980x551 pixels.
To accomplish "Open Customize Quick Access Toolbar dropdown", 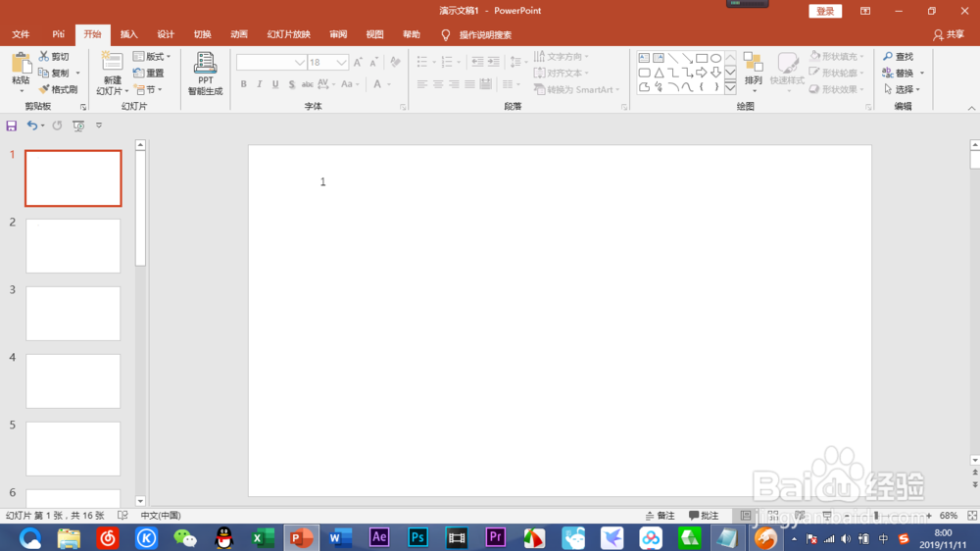I will [99, 125].
